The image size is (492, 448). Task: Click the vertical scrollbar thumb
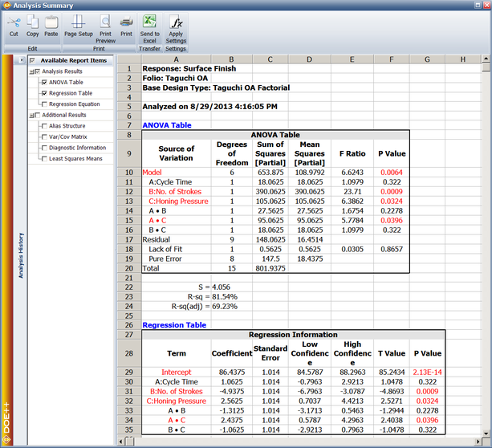tap(486, 67)
